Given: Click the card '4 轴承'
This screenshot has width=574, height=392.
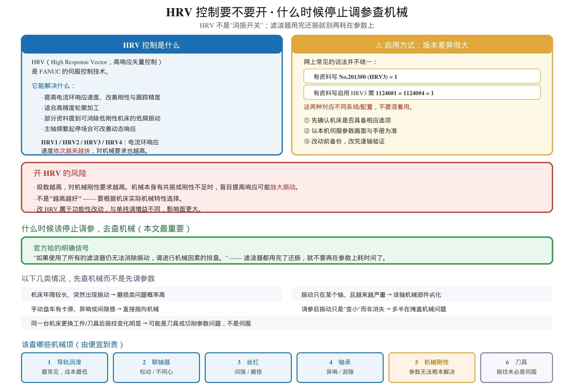Looking at the screenshot, I should click(340, 367).
